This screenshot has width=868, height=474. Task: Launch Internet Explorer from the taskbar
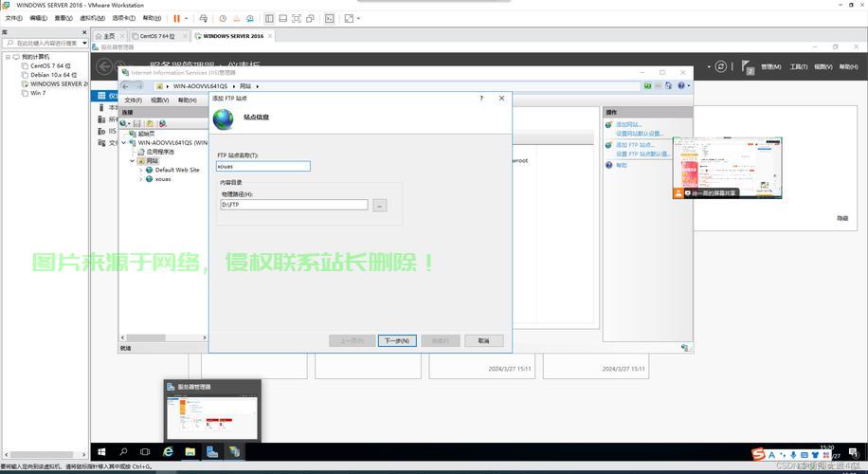coord(168,452)
